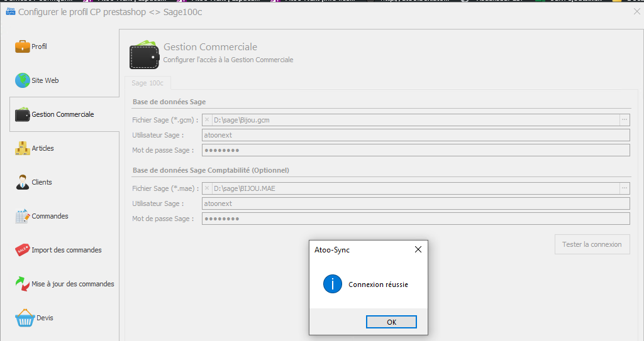Click the Fichier Sage gcm path field
The height and width of the screenshot is (341, 644).
coord(416,120)
